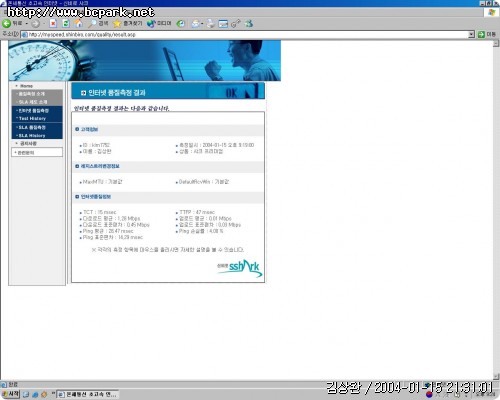Image resolution: width=500 pixels, height=400 pixels.
Task: Open Favorites star toolbar button
Action: pyautogui.click(x=127, y=24)
